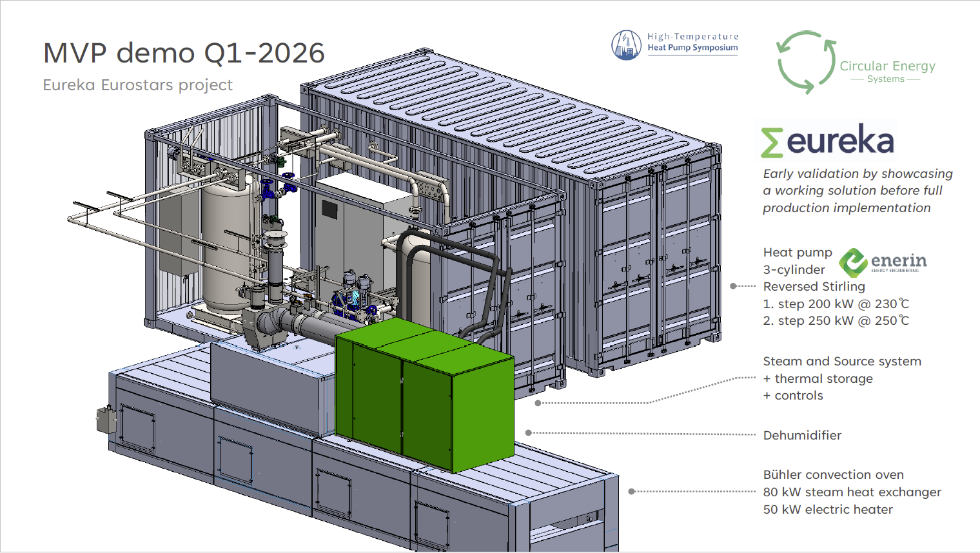The height and width of the screenshot is (553, 980).
Task: Click the 'production implementation' text line
Action: [847, 208]
